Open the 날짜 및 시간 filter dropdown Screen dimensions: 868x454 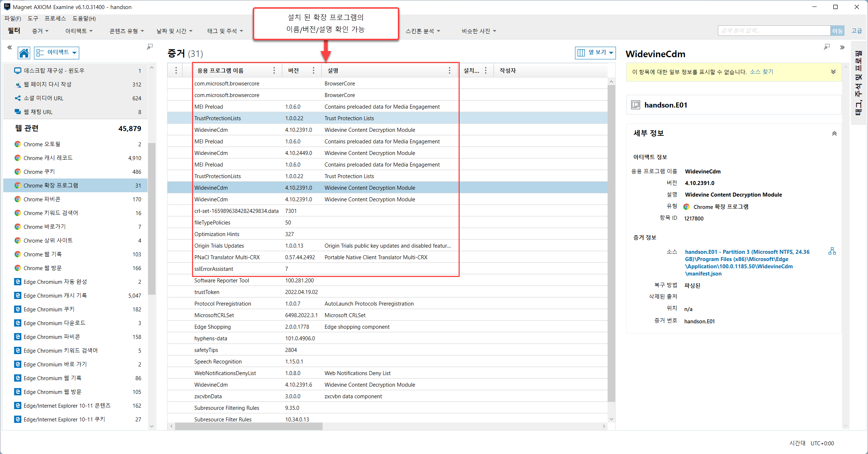(174, 31)
